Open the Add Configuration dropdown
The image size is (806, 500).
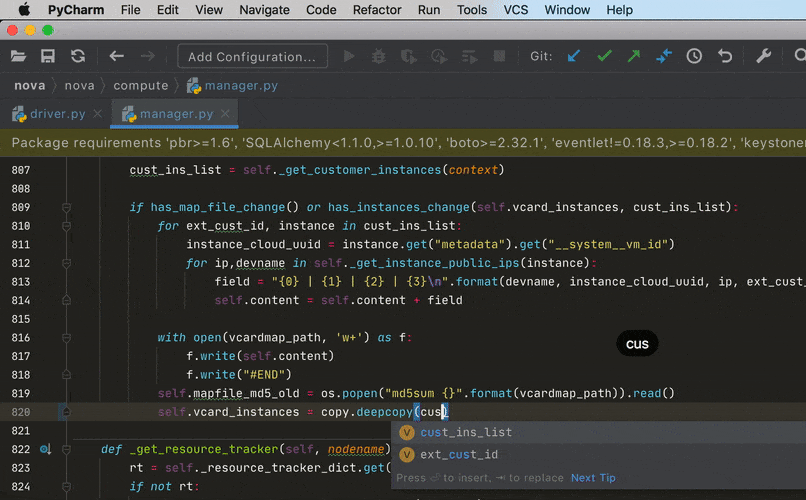tap(253, 57)
